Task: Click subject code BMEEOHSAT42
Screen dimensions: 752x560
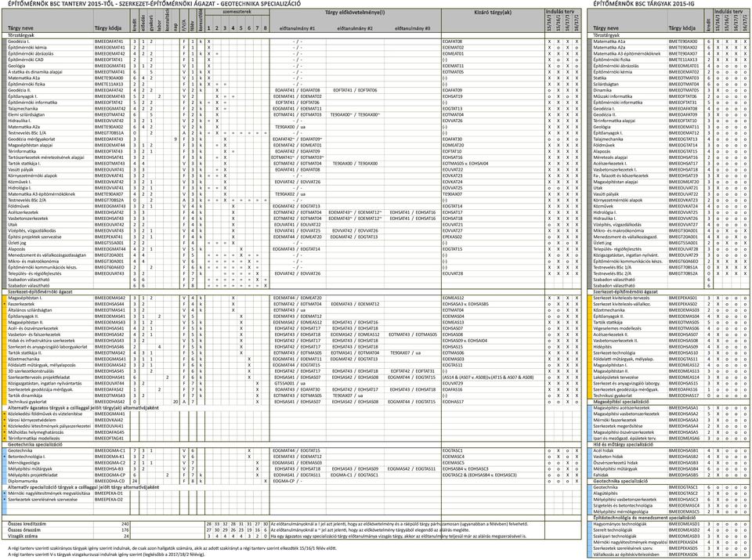Action: pos(109,212)
